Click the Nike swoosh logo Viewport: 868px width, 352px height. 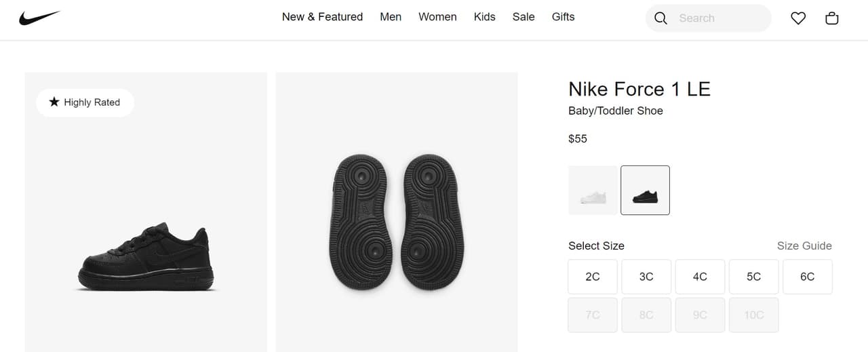coord(39,18)
